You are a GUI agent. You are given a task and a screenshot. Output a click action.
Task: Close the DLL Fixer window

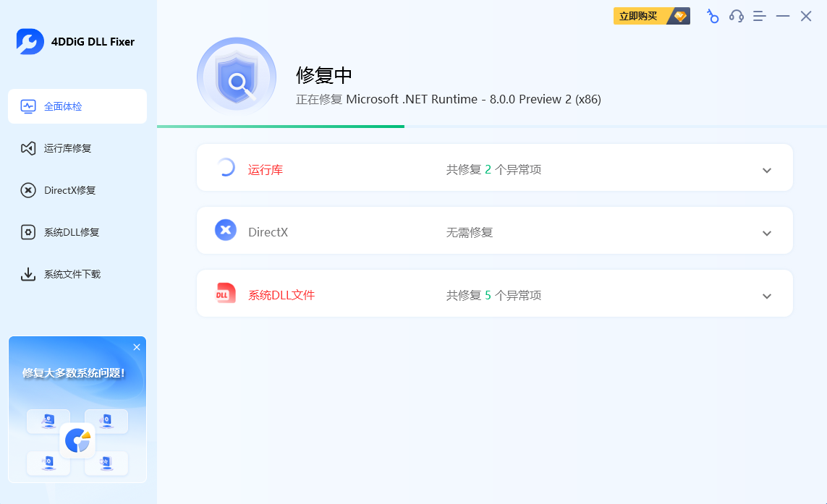click(x=806, y=17)
